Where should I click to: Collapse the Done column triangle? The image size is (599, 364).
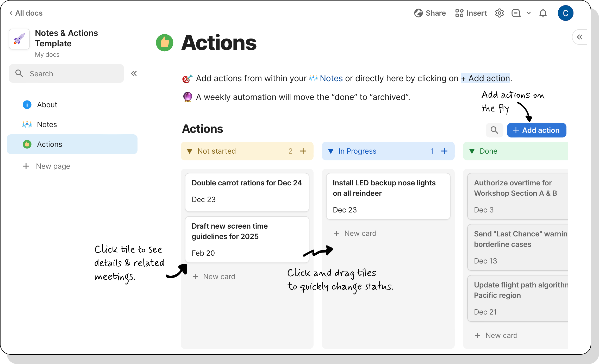tap(472, 151)
